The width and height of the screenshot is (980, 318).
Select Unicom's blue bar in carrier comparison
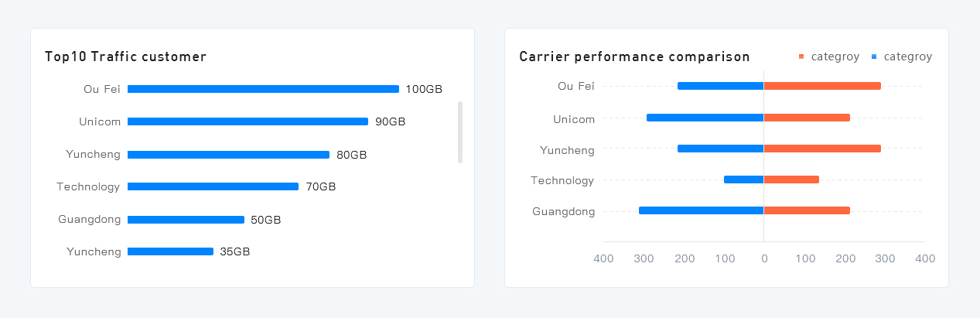[705, 118]
